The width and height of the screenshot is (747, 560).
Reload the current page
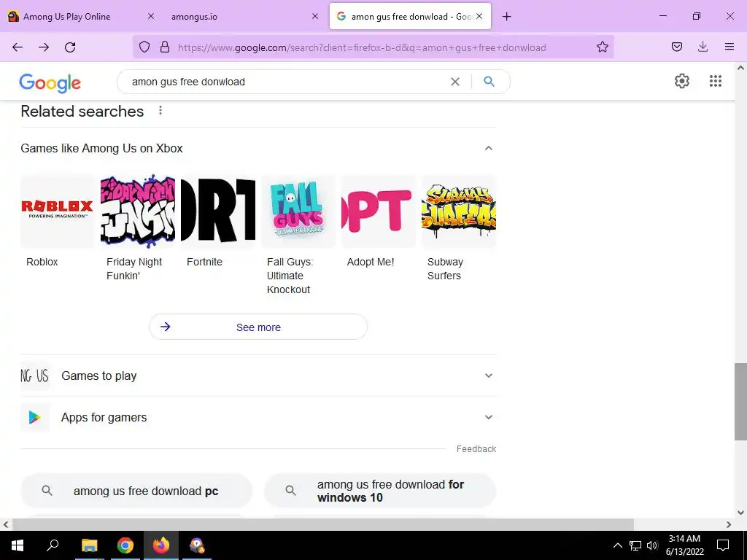click(70, 47)
